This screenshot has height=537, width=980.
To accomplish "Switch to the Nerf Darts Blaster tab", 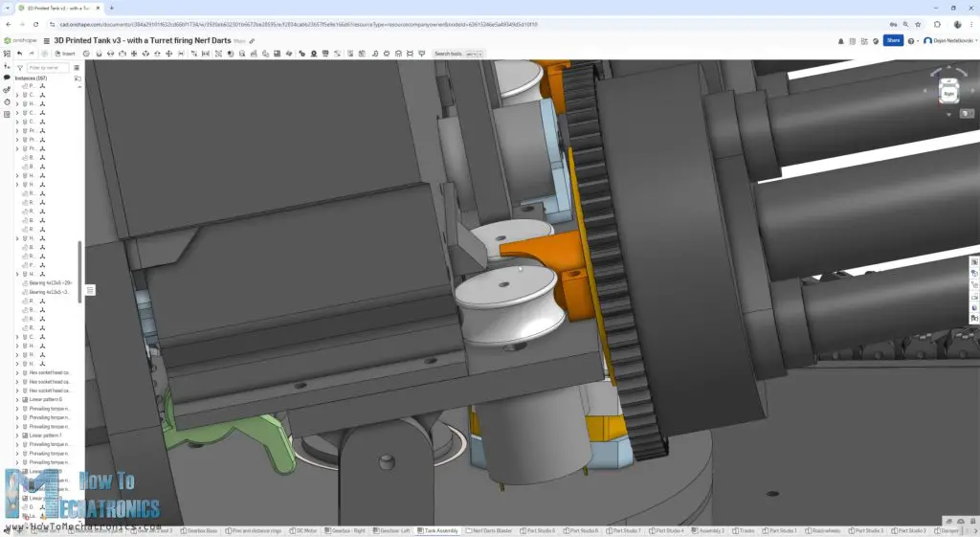I will (x=491, y=530).
